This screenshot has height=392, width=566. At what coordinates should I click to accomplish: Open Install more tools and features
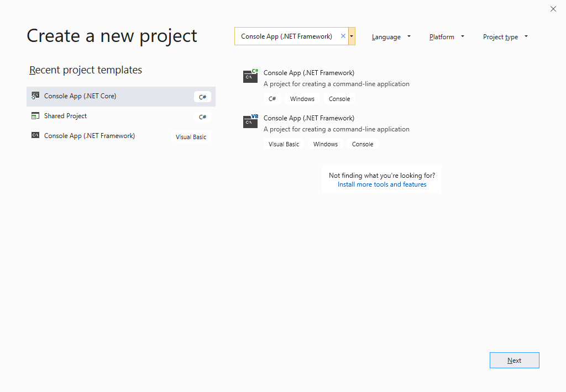pyautogui.click(x=381, y=184)
